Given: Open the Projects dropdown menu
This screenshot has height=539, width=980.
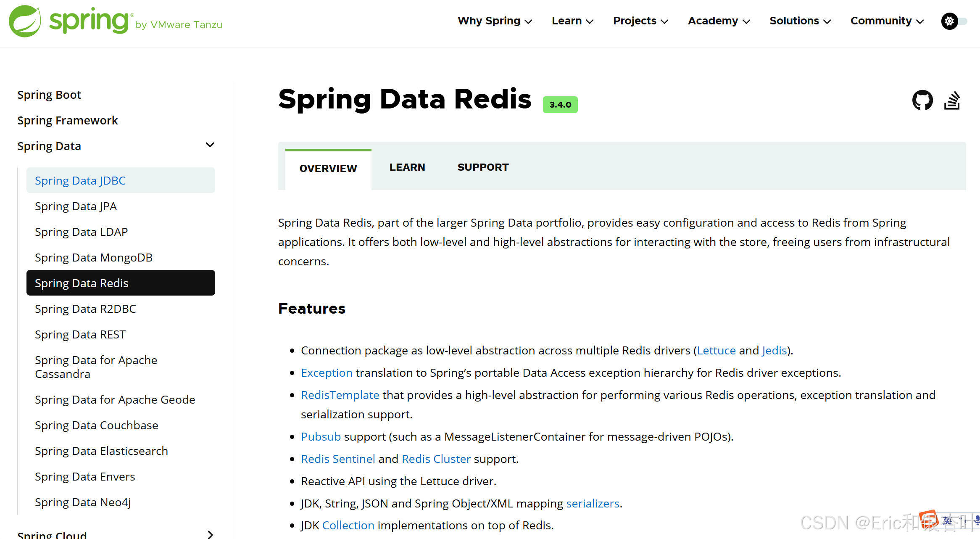Looking at the screenshot, I should 639,21.
